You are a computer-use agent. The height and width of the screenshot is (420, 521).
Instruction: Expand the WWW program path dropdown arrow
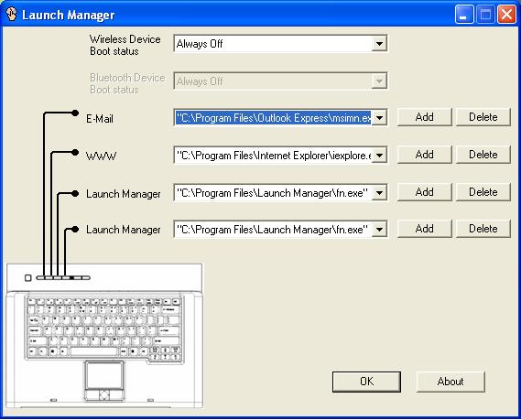tap(379, 156)
